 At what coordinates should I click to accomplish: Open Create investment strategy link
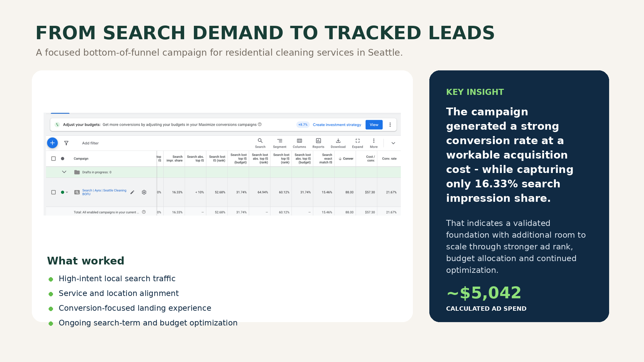point(337,125)
